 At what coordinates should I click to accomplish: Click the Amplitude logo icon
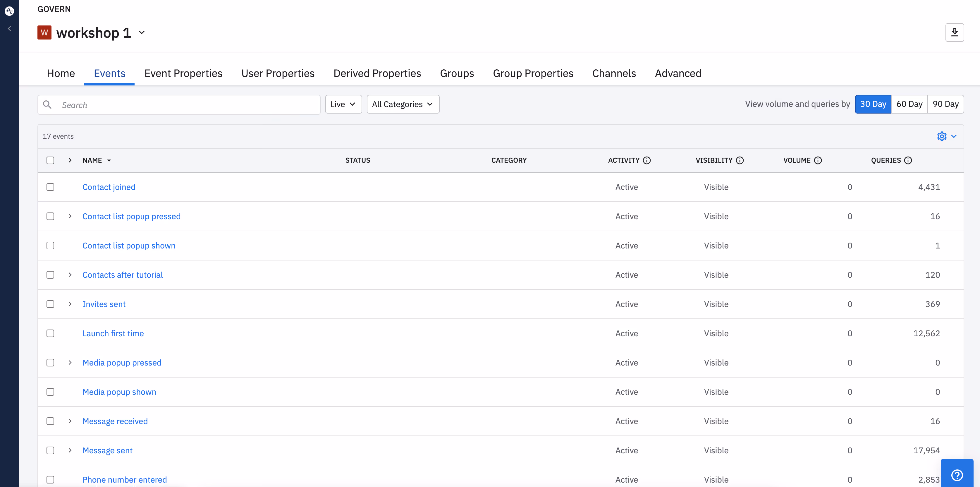coord(9,11)
